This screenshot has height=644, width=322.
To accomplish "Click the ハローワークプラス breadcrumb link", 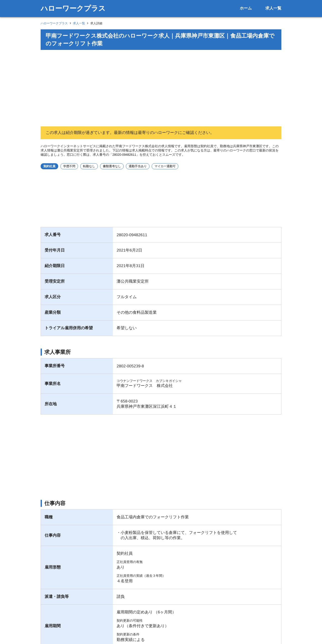I will 54,23.
